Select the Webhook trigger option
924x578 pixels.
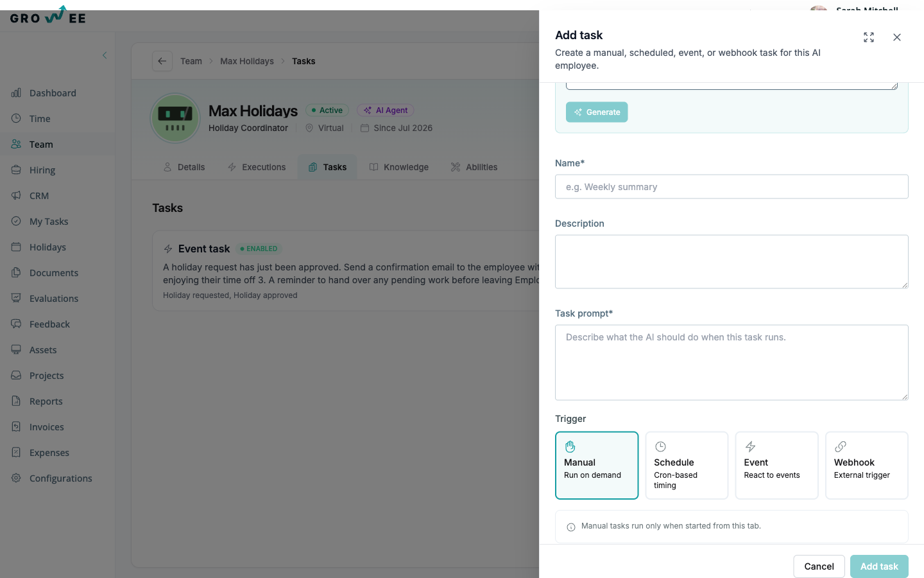coord(867,466)
